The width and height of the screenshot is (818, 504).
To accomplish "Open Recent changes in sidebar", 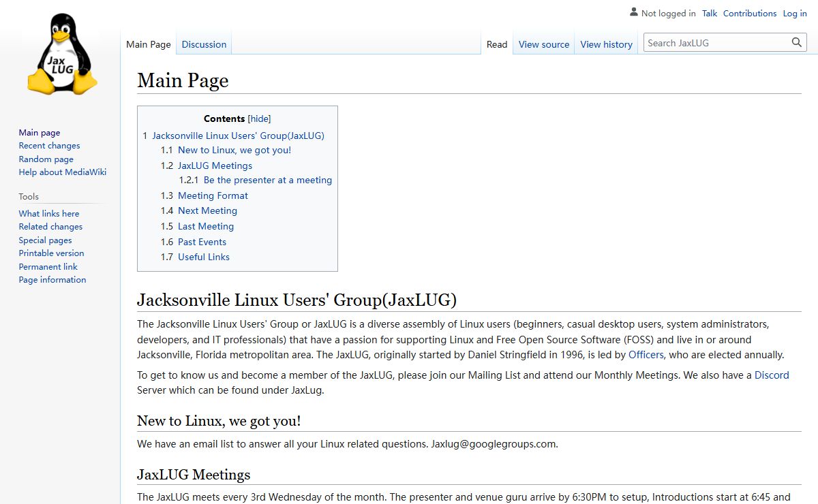I will 49,146.
